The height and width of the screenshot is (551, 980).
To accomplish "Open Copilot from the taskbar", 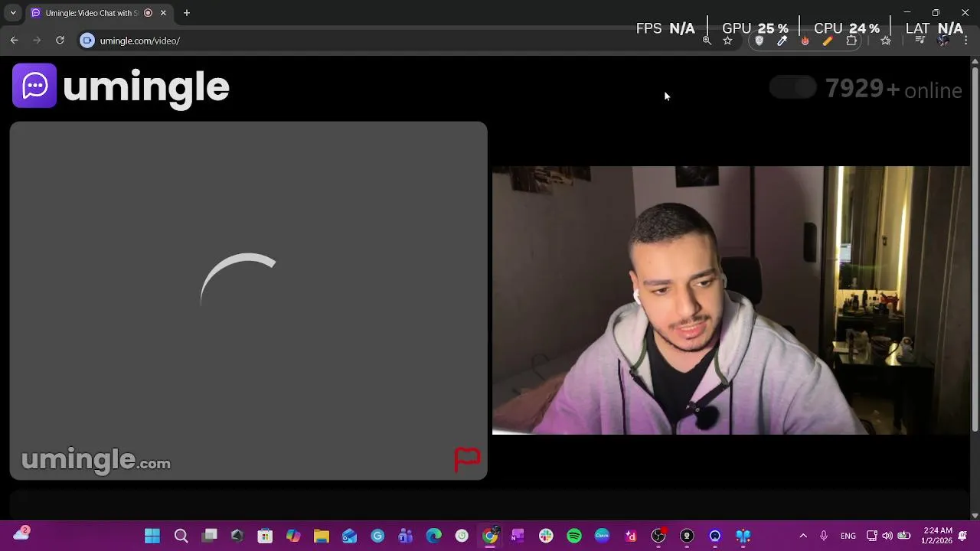I will (x=293, y=536).
